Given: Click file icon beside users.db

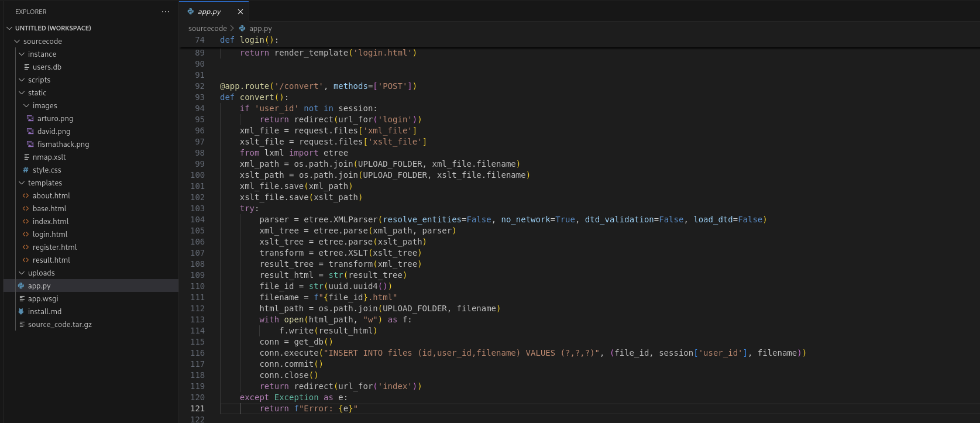Looking at the screenshot, I should coord(27,67).
